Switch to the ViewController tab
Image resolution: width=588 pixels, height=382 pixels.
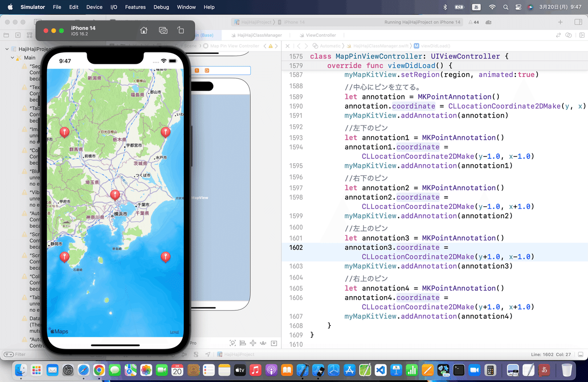click(x=317, y=35)
